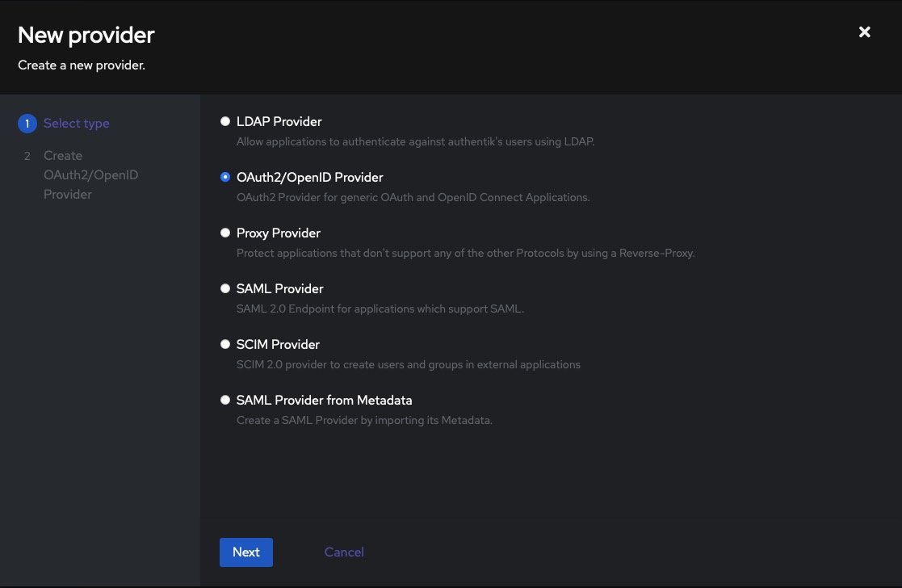Click the SCIM Provider label text
The width and height of the screenshot is (902, 588).
277,344
